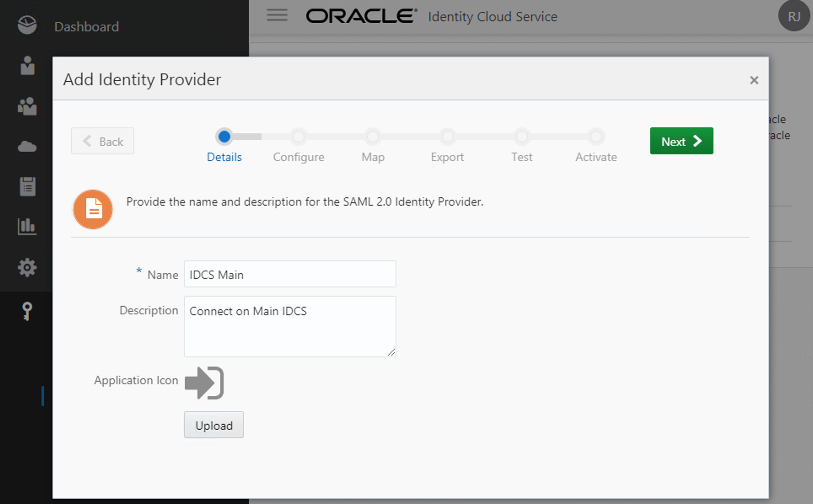Click the Dashboard gauge icon

[27, 25]
